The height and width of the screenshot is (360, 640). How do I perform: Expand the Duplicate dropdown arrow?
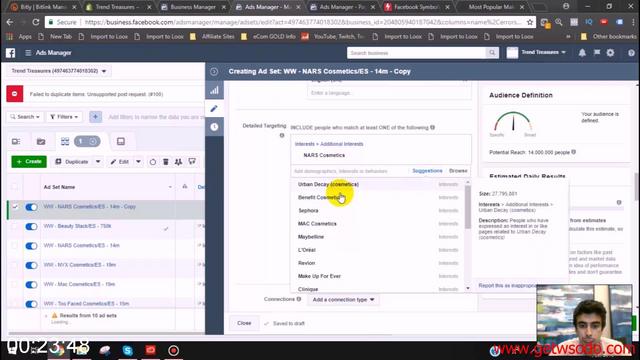(x=98, y=162)
